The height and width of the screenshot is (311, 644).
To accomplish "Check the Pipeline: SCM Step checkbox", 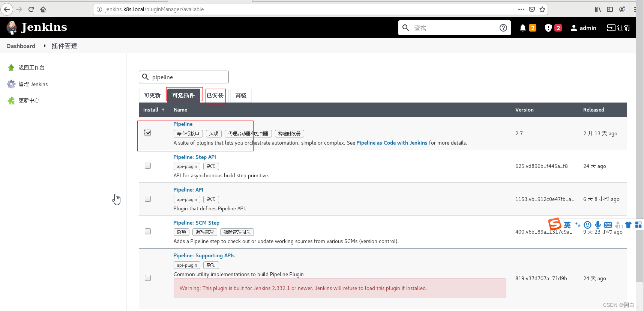I will (x=148, y=231).
